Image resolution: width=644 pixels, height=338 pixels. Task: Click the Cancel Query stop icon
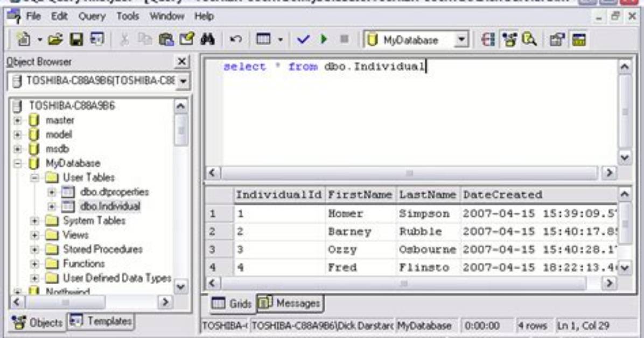point(344,40)
